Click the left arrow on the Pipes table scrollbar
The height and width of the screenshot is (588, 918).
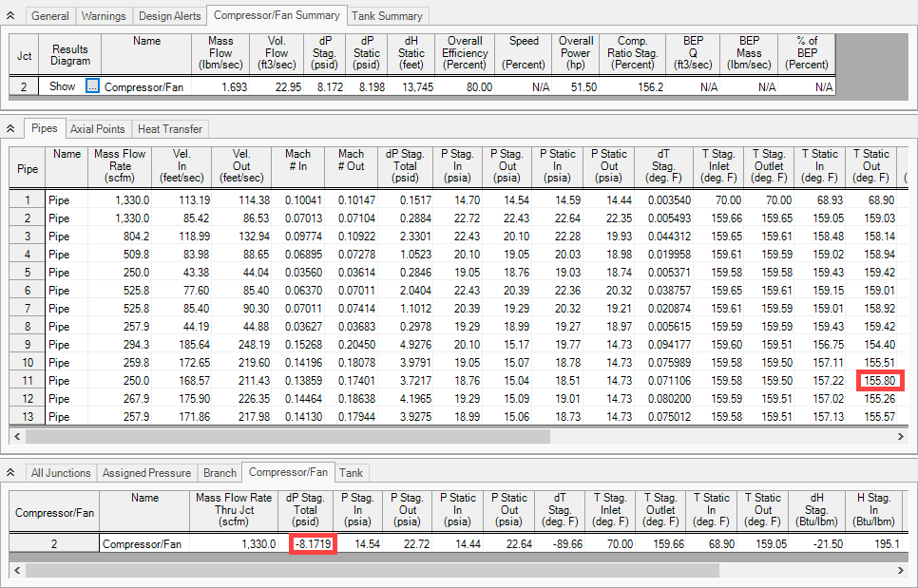(x=18, y=435)
